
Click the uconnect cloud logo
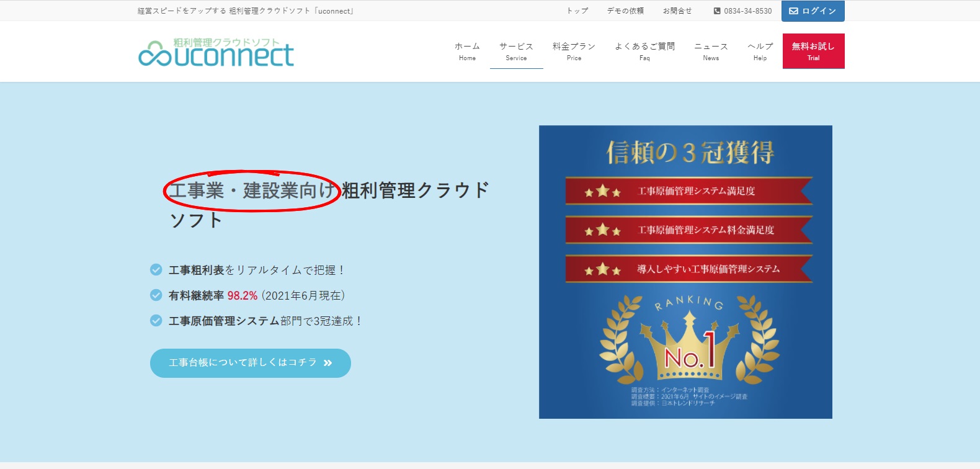point(216,52)
